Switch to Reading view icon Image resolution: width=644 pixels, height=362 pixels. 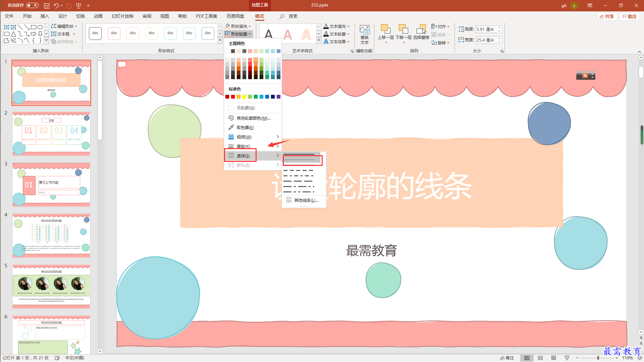click(x=554, y=358)
